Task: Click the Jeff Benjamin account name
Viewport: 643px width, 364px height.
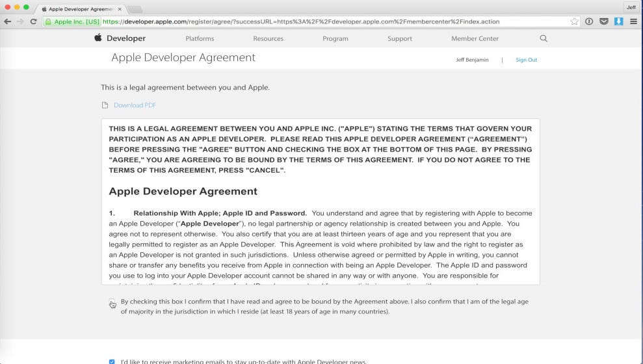Action: (x=472, y=60)
